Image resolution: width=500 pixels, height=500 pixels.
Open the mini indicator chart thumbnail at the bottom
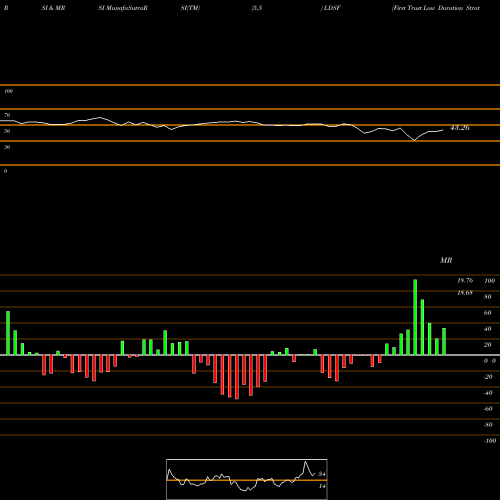tap(247, 479)
